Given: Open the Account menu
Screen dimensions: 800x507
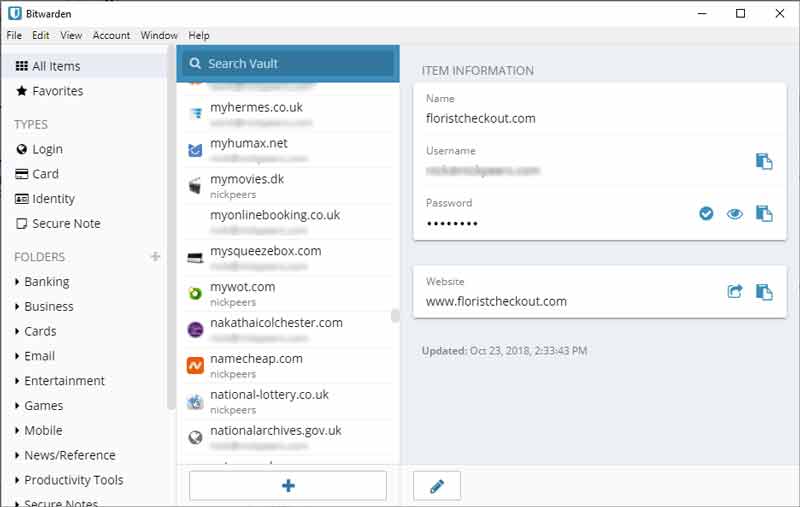Looking at the screenshot, I should [x=111, y=35].
